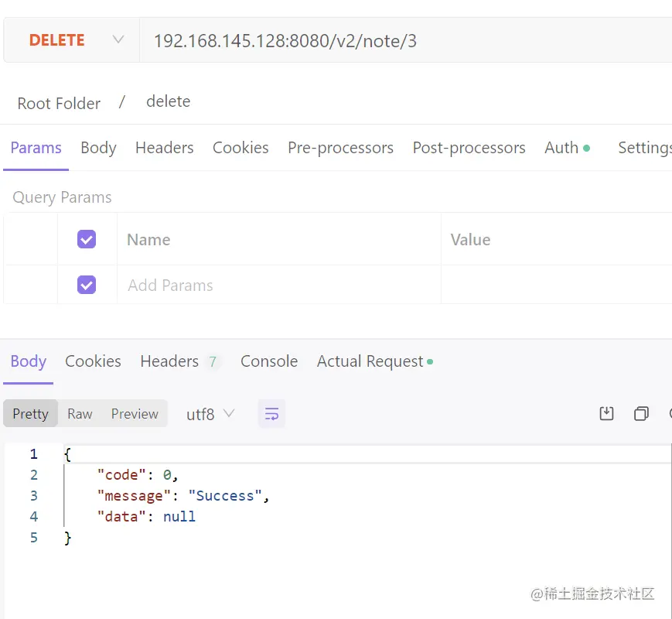The width and height of the screenshot is (672, 619).
Task: Select the Preview view button
Action: 135,414
